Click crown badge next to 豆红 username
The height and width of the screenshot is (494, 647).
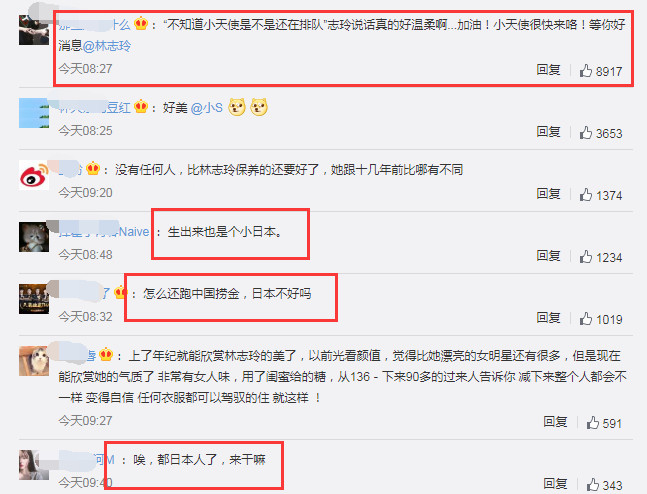[141, 106]
